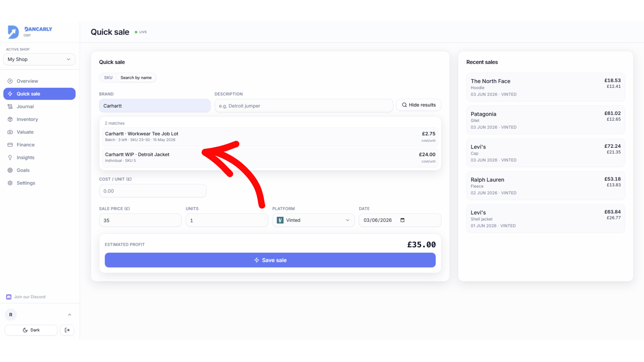The height and width of the screenshot is (362, 644).
Task: Click the Valuate camera icon
Action: tap(10, 132)
